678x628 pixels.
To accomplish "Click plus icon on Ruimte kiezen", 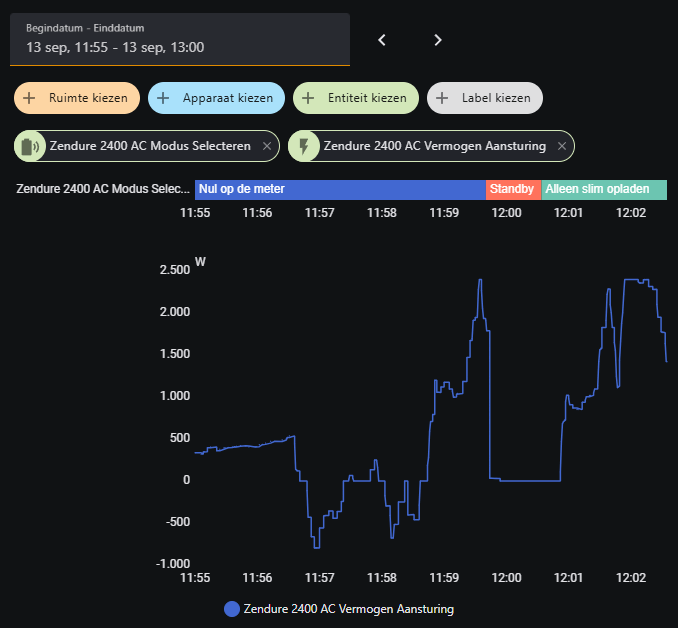I will 29,98.
